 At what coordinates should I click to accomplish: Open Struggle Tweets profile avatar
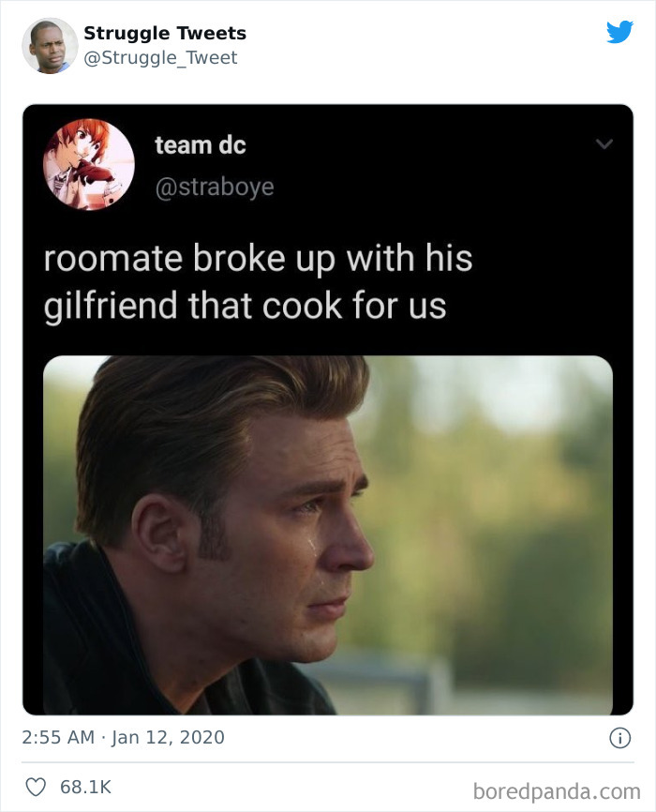(x=50, y=46)
